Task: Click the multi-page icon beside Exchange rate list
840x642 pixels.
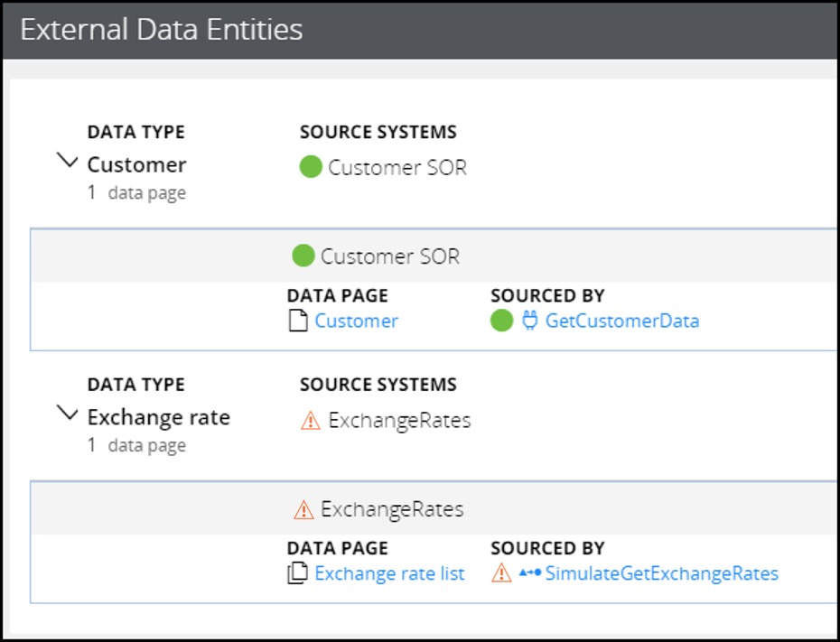Action: tap(298, 573)
